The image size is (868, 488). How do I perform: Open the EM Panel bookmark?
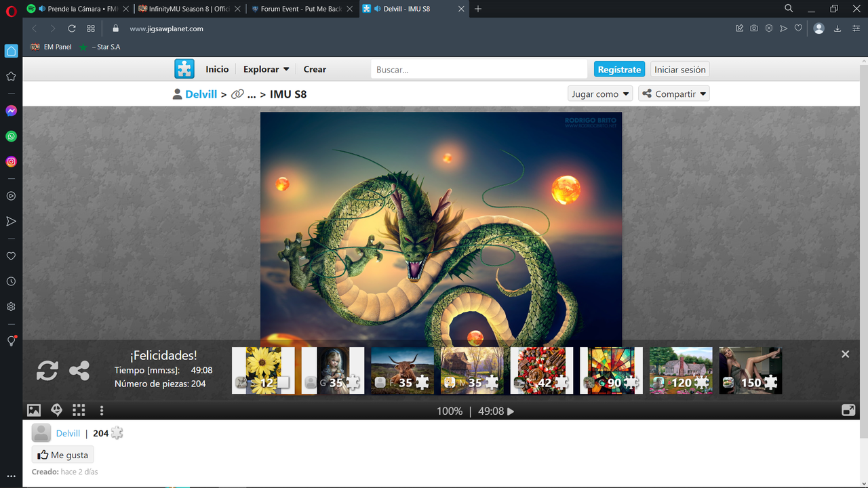pos(52,47)
